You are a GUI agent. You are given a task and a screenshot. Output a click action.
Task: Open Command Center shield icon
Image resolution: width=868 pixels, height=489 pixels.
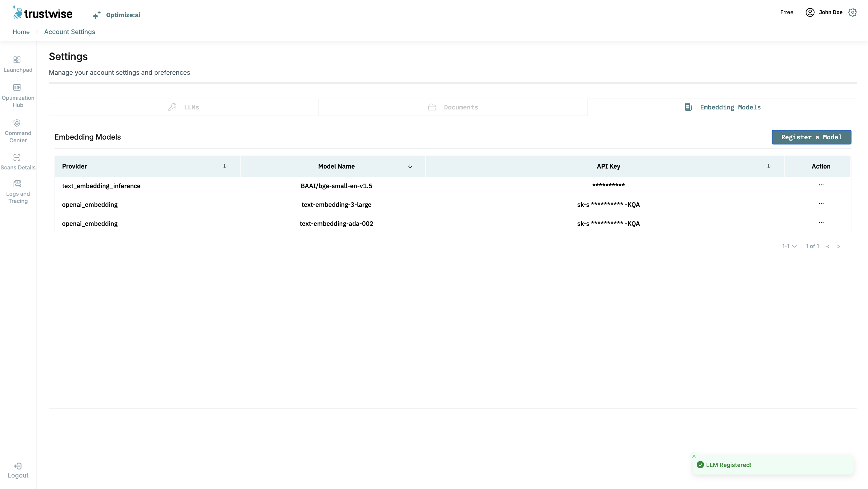pos(17,123)
